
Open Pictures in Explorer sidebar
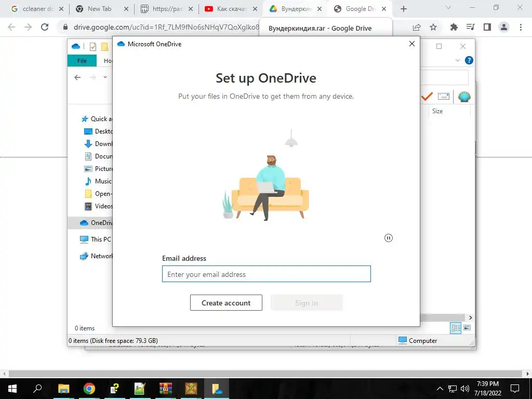pos(98,169)
